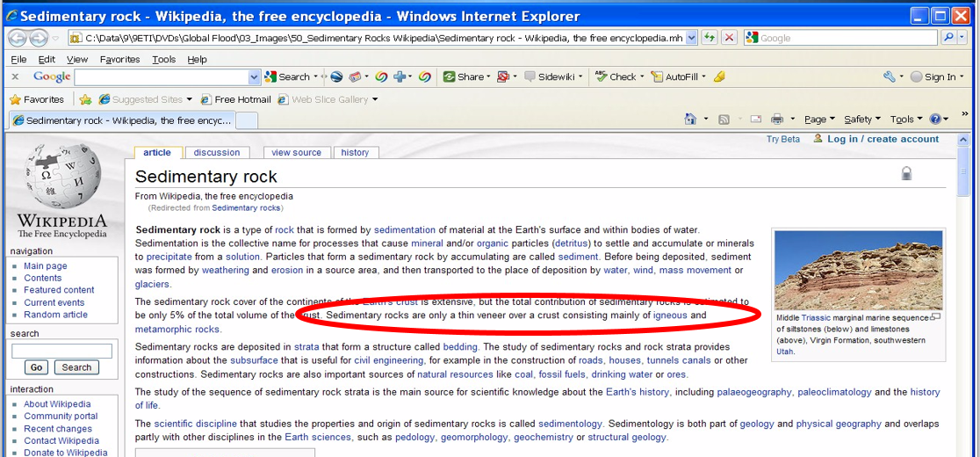Click the green Share button on Google Toolbar
This screenshot has width=980, height=457.
(x=463, y=76)
